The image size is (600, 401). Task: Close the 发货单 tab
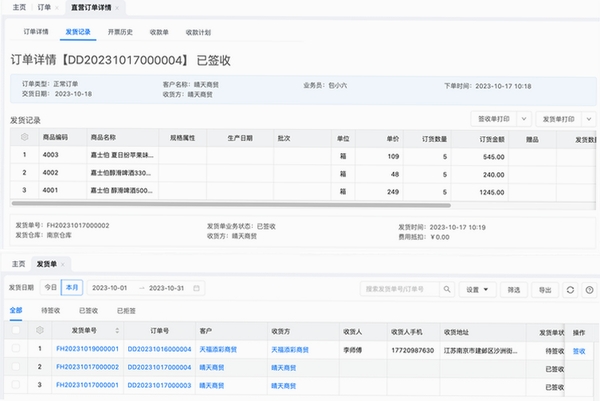[63, 264]
